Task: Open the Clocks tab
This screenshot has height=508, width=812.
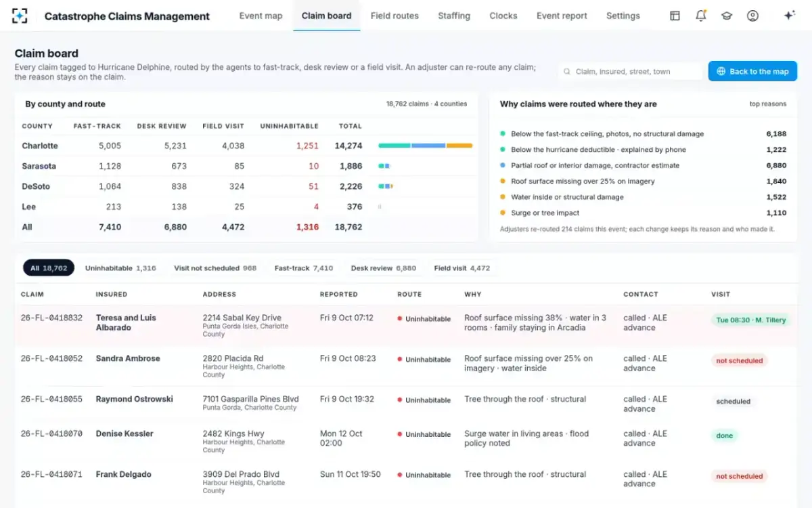Action: tap(503, 16)
